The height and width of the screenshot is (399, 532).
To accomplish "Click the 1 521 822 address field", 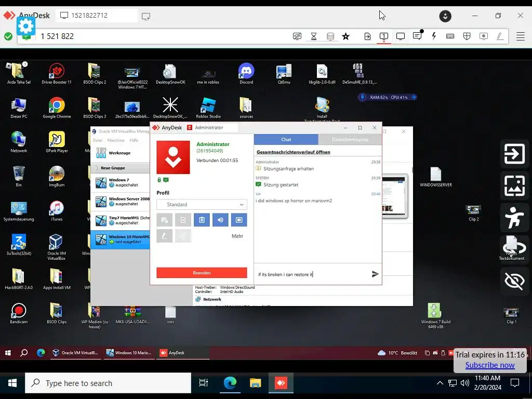I will [x=163, y=36].
